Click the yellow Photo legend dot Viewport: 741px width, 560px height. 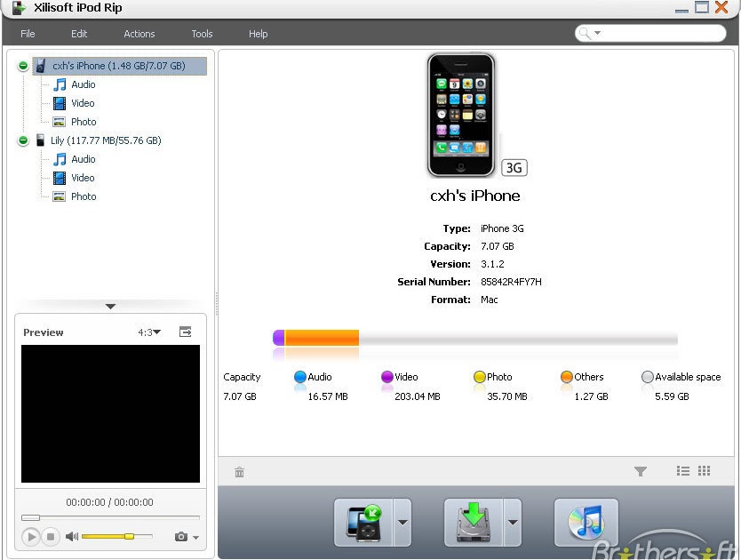pyautogui.click(x=480, y=377)
